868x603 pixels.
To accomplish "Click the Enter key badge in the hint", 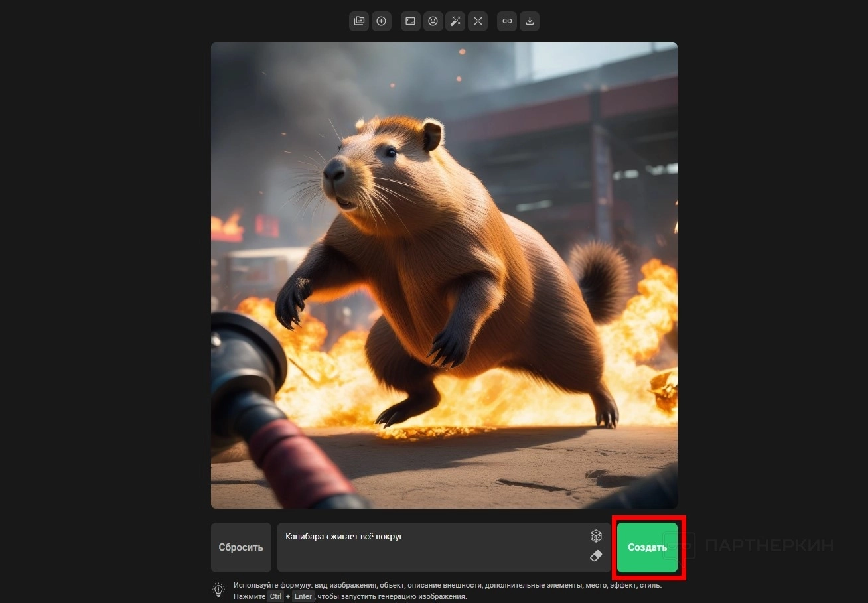I will pyautogui.click(x=302, y=596).
